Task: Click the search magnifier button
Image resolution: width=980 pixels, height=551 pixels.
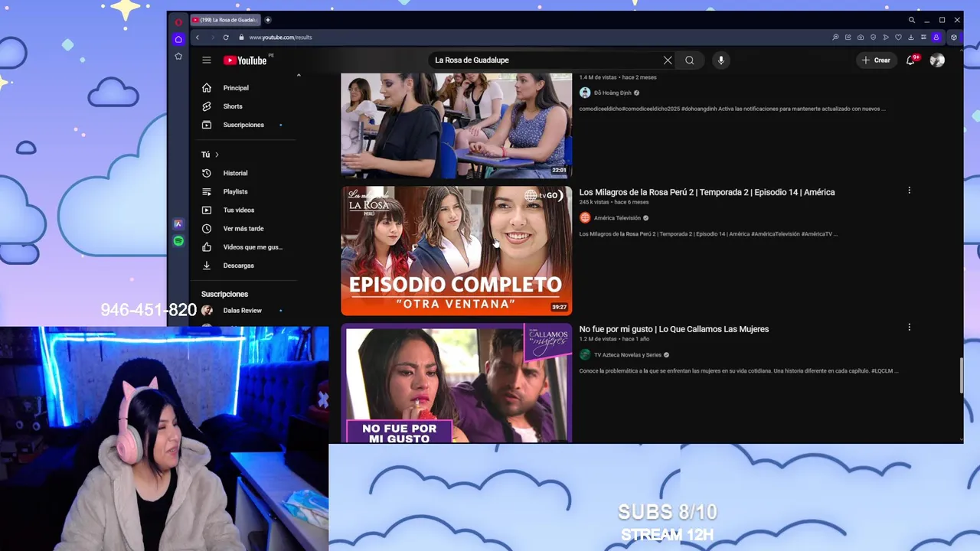Action: (x=690, y=60)
